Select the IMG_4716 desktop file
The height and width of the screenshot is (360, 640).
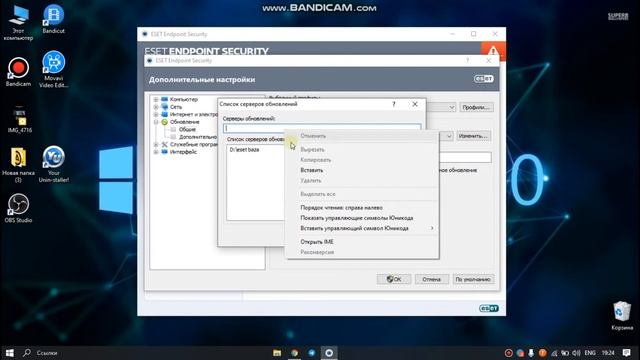click(19, 119)
